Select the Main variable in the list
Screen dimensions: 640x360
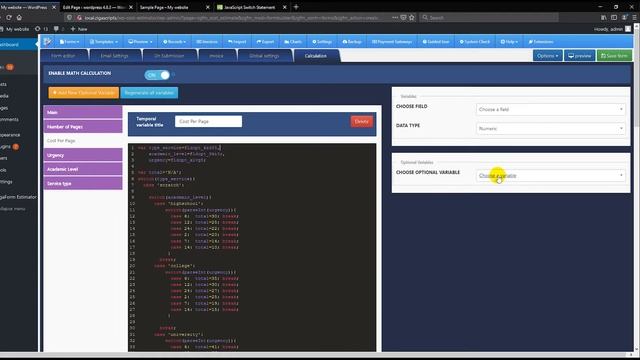click(83, 112)
